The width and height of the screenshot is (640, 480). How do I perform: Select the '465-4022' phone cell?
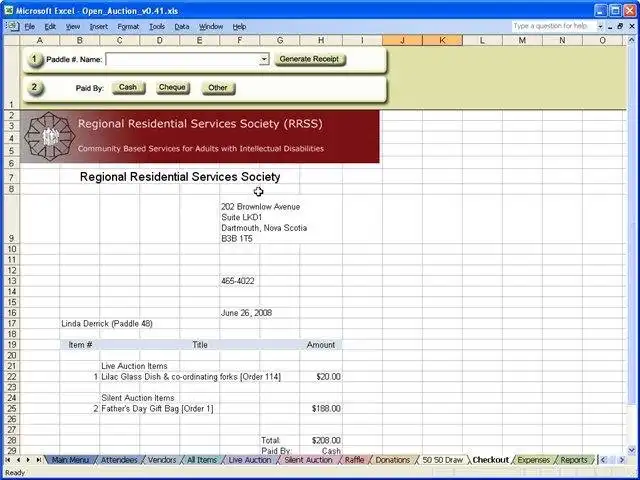pos(238,281)
